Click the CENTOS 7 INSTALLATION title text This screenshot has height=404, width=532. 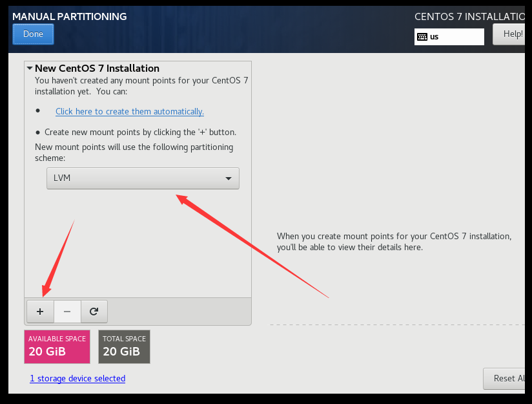coord(469,16)
